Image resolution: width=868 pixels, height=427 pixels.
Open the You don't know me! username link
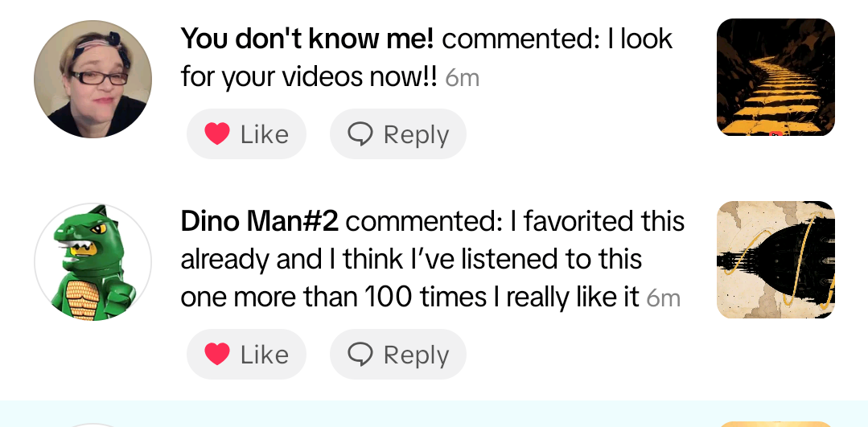307,38
